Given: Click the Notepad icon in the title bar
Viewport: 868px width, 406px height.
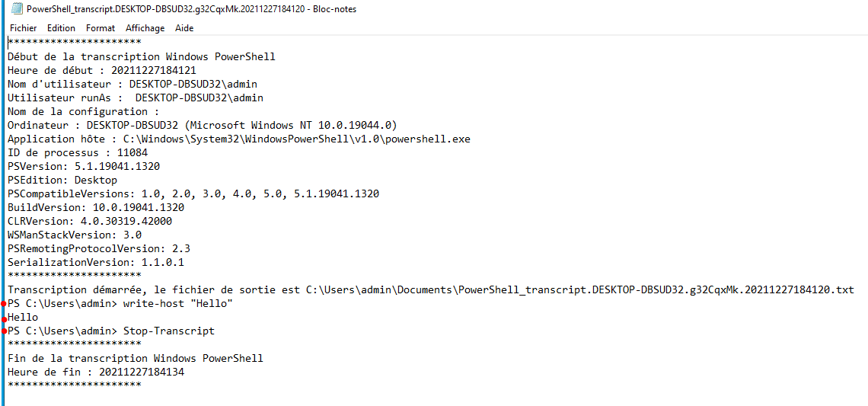Looking at the screenshot, I should tap(15, 9).
